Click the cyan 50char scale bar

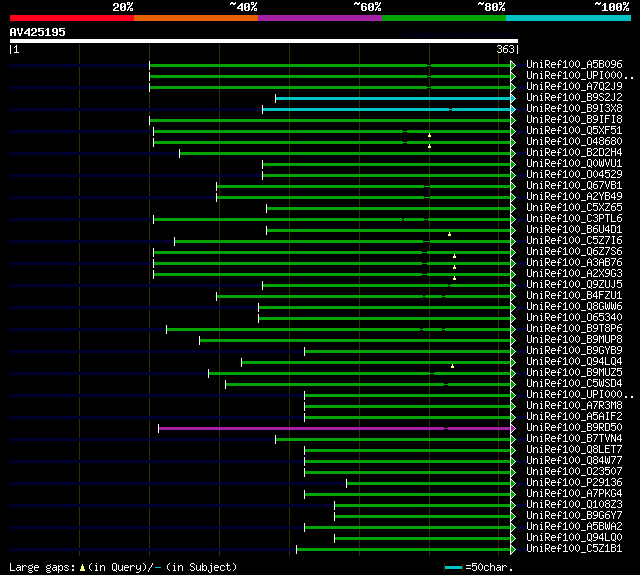453,567
